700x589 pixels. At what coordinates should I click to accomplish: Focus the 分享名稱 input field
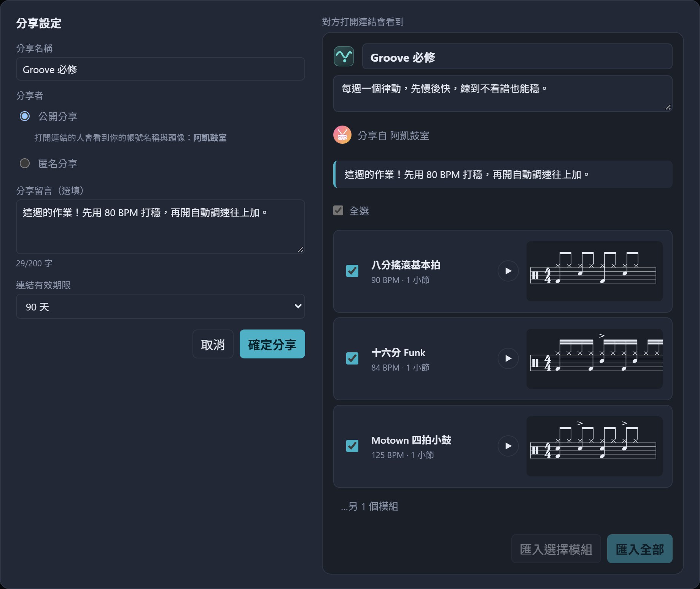(161, 69)
